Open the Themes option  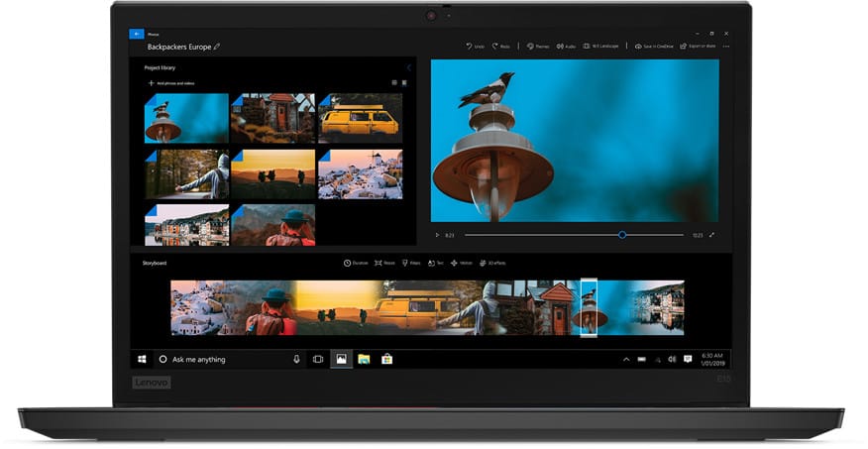click(x=537, y=47)
